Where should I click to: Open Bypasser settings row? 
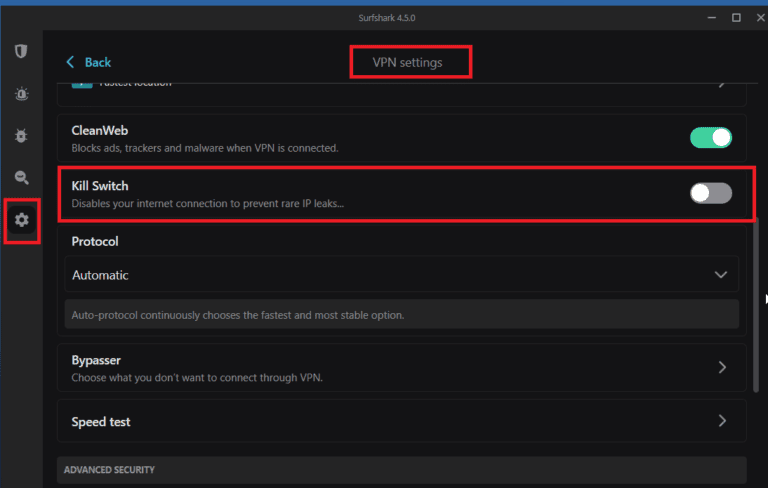tap(402, 368)
